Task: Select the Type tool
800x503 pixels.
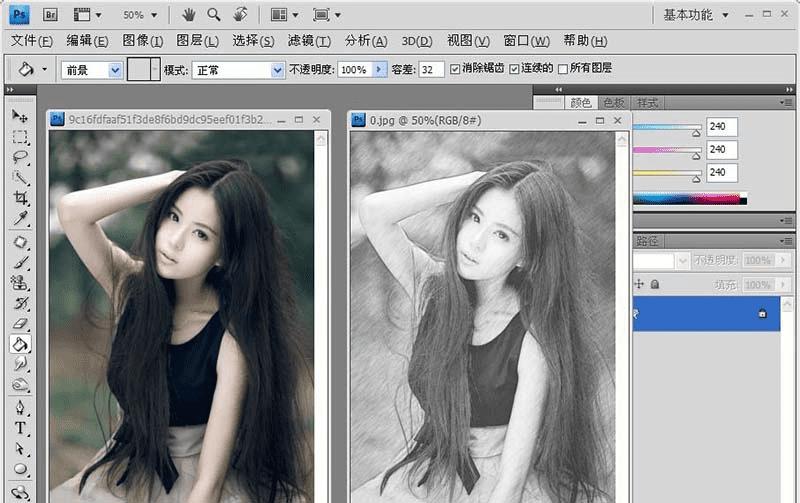Action: pos(20,428)
